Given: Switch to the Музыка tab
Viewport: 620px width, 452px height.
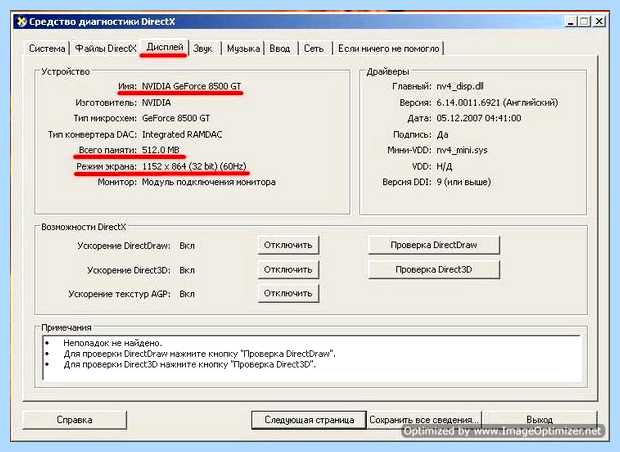Looking at the screenshot, I should pyautogui.click(x=243, y=49).
